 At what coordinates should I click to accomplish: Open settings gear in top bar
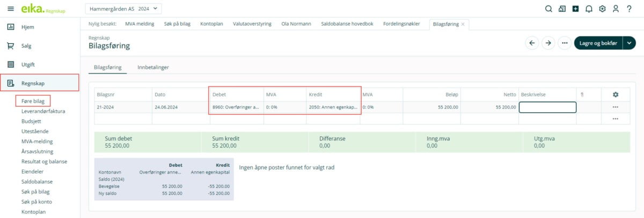602,9
